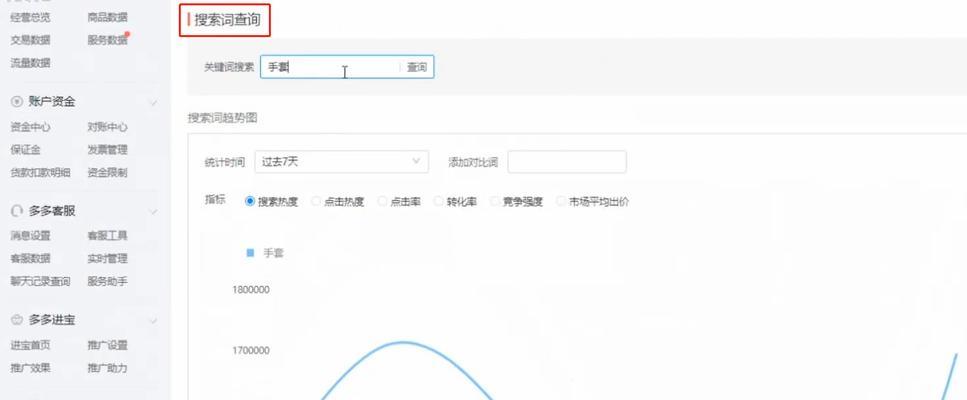Open 资金限制 menu item
Viewport: 967px width, 400px height.
point(107,173)
